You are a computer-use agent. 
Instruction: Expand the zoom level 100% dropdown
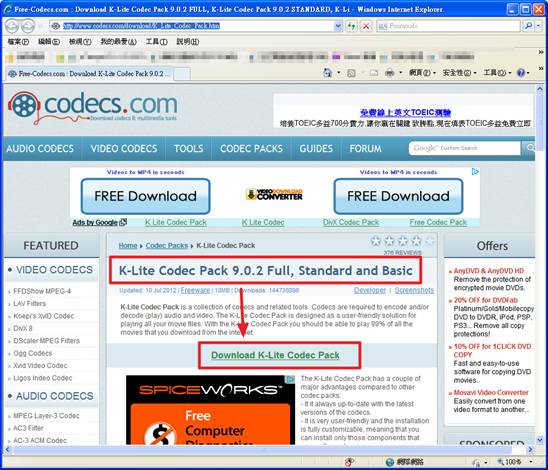click(x=531, y=462)
